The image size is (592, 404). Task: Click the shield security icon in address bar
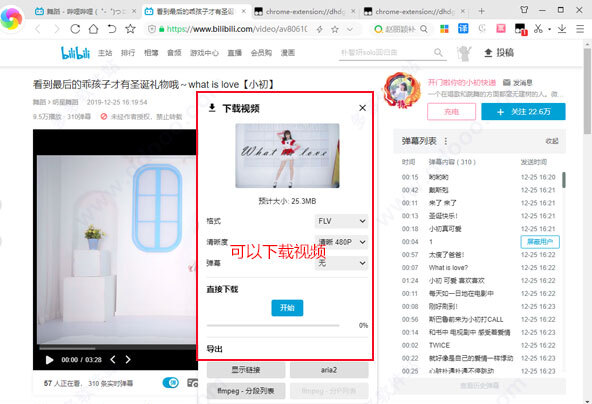[152, 29]
